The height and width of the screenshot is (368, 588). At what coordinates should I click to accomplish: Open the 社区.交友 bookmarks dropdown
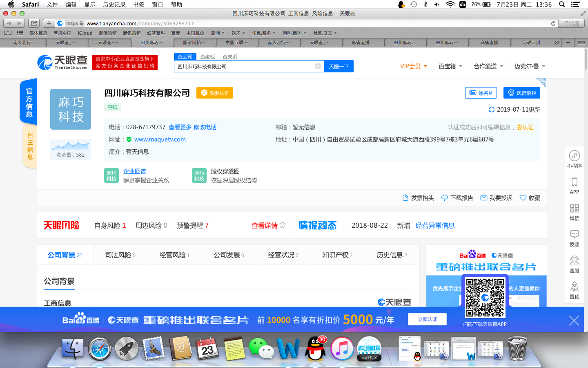click(325, 33)
